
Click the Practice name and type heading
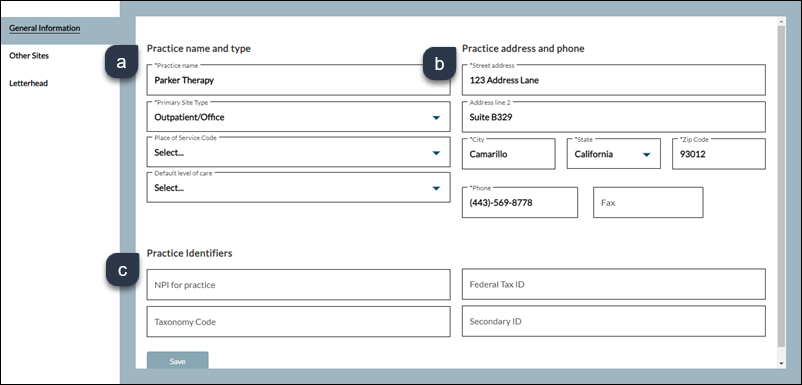click(198, 49)
